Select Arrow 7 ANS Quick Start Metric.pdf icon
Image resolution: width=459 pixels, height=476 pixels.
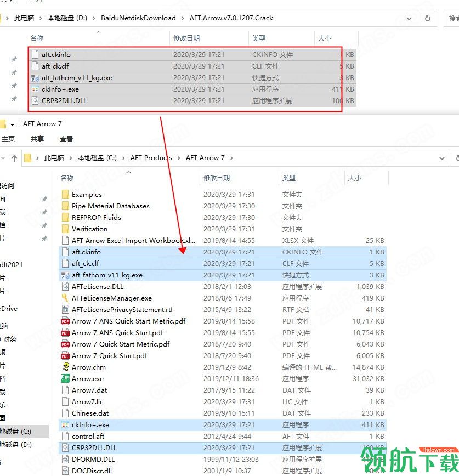click(x=65, y=321)
